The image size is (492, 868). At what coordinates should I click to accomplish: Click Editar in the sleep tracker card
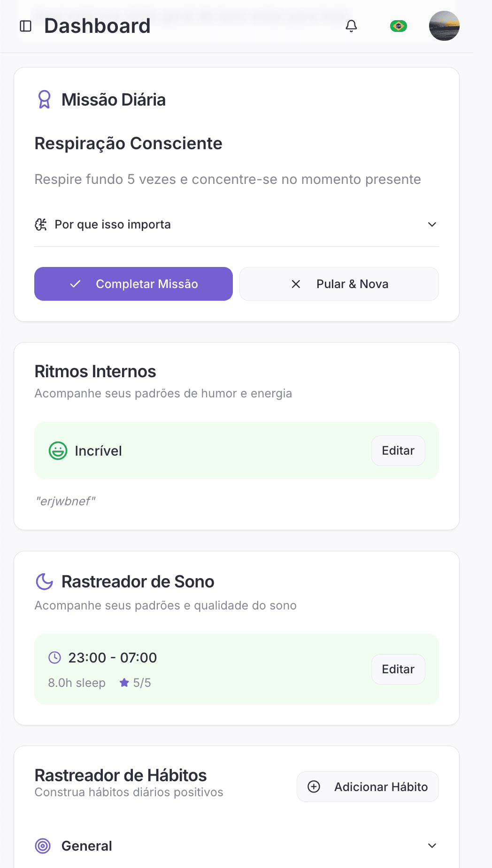(398, 669)
